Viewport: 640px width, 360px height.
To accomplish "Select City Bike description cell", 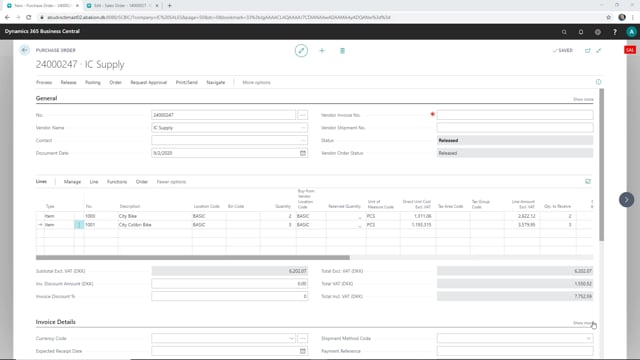I will tap(155, 216).
